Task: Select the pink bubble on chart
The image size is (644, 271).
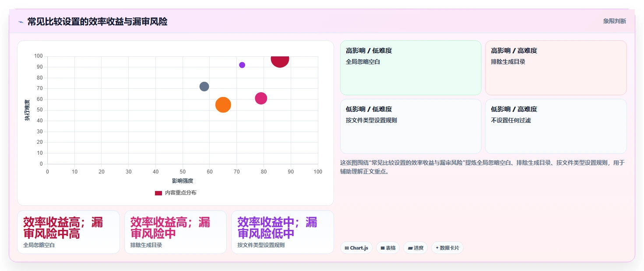Action: click(x=261, y=98)
